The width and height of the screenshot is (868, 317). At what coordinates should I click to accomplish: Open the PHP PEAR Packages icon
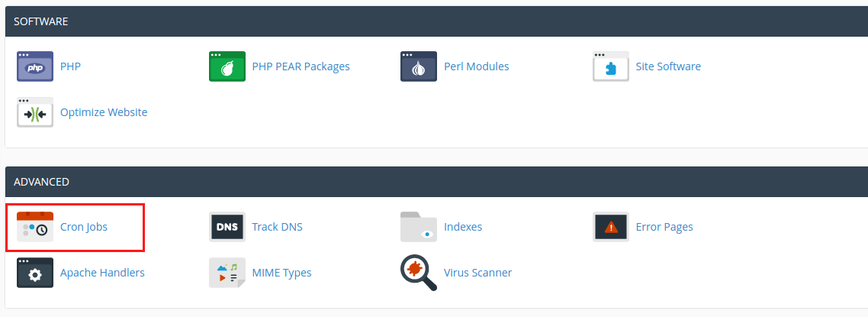click(x=227, y=66)
